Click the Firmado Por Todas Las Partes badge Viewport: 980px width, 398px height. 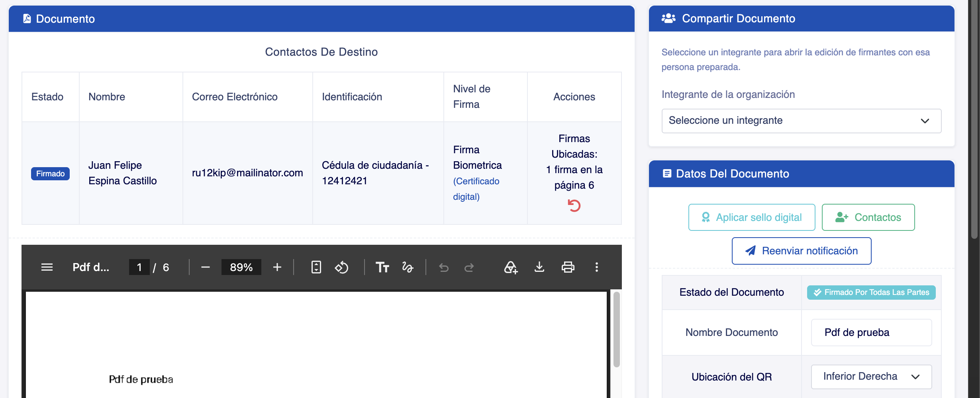point(871,293)
